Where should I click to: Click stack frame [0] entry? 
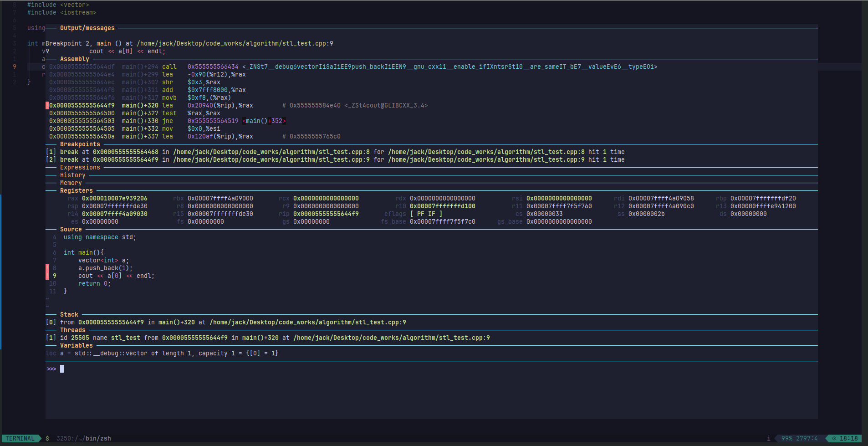(x=226, y=323)
